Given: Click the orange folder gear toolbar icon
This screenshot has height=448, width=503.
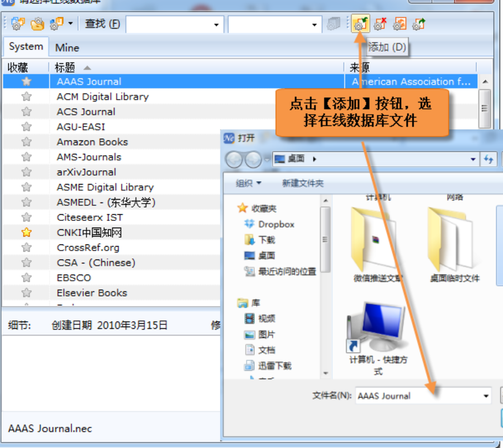Looking at the screenshot, I should pos(37,23).
